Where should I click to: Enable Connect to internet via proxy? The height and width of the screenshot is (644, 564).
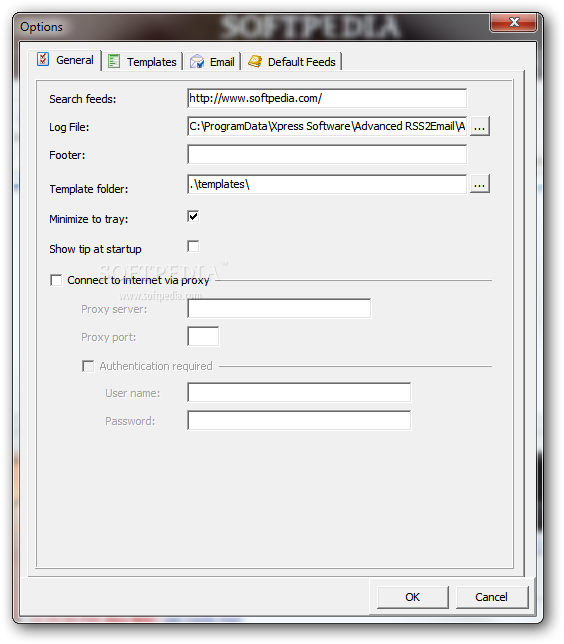tap(56, 280)
